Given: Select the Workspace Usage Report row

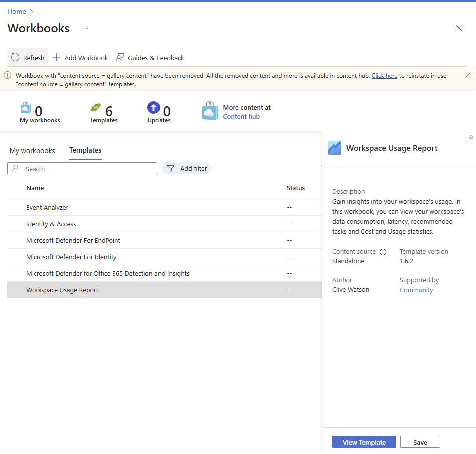Looking at the screenshot, I should point(164,290).
